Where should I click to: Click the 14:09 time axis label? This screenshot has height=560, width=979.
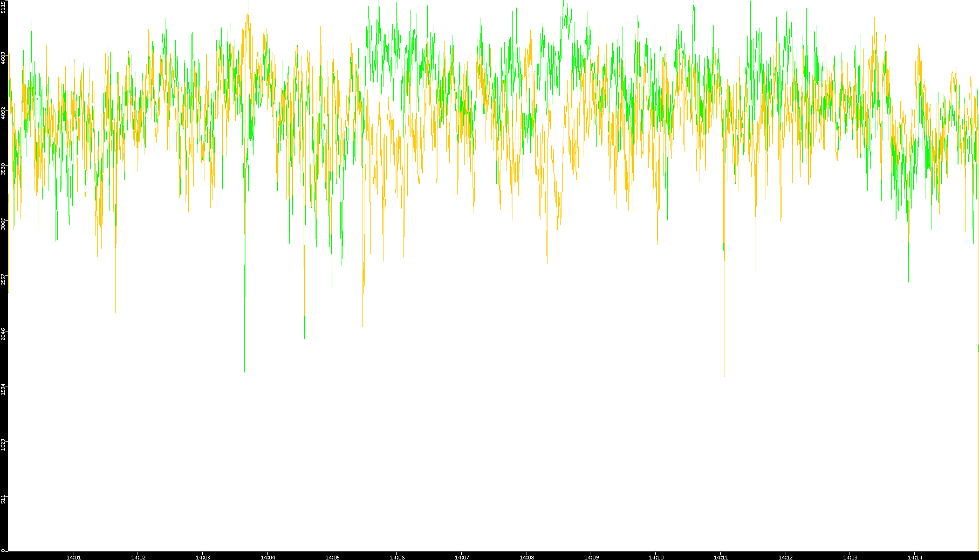click(592, 557)
